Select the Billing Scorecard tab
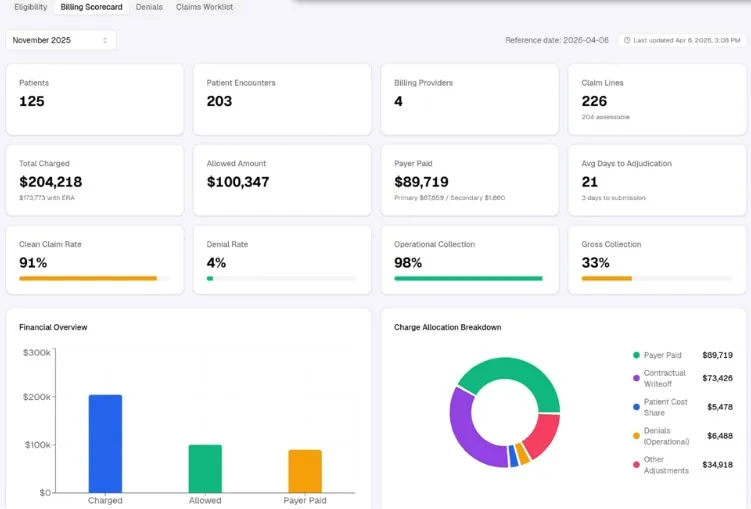 (x=91, y=7)
